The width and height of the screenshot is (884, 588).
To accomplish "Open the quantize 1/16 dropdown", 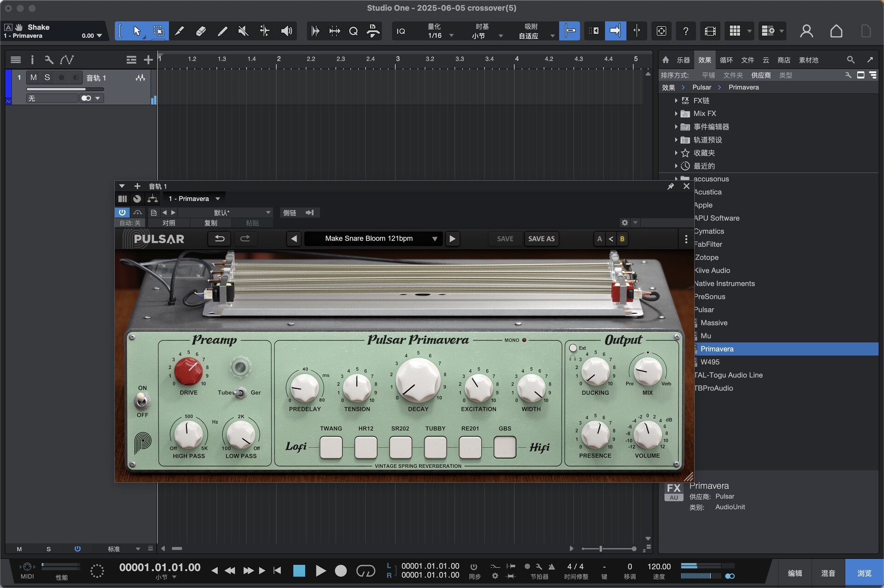I will tap(440, 35).
